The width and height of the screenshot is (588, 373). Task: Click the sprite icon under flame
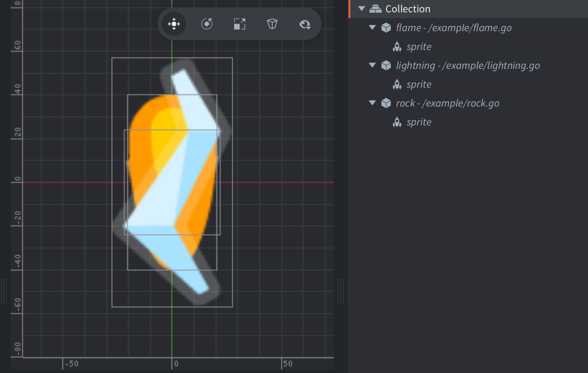pos(397,47)
